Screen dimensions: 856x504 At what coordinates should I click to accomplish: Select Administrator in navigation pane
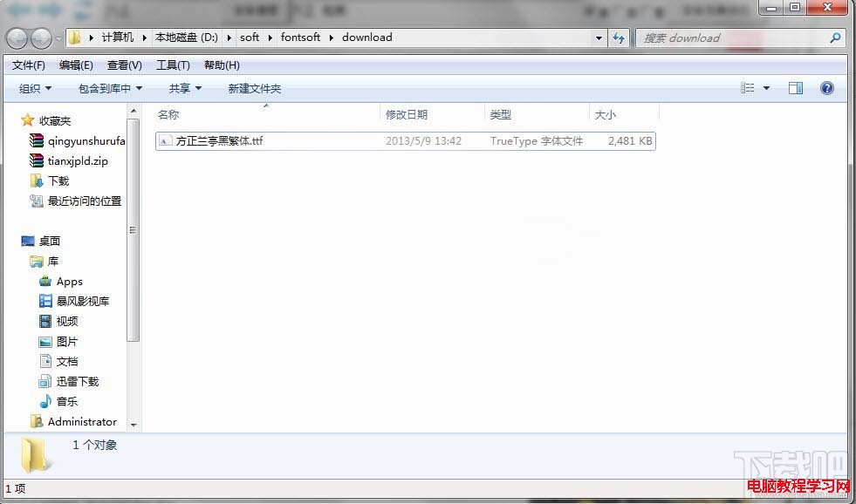click(x=82, y=422)
